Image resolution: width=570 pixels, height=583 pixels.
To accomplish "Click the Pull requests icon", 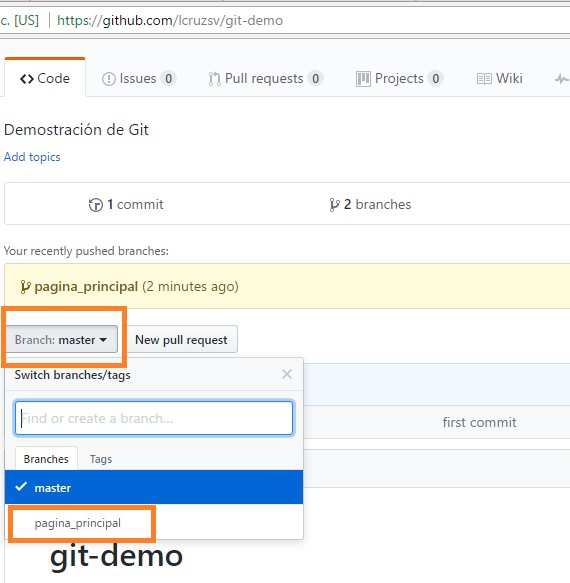I will 215,79.
